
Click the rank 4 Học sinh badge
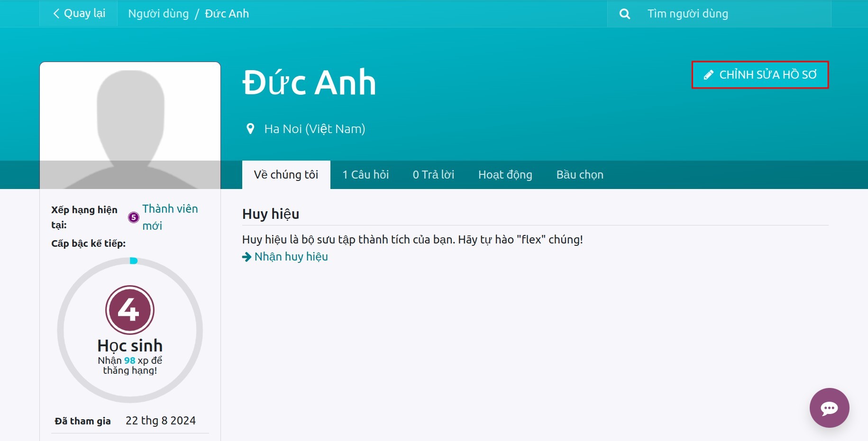pos(130,310)
